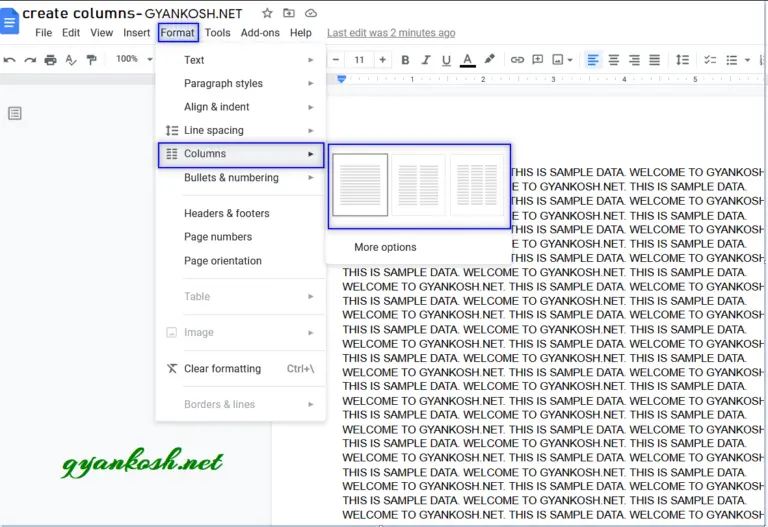Open the Help menu
The width and height of the screenshot is (768, 527).
point(301,33)
